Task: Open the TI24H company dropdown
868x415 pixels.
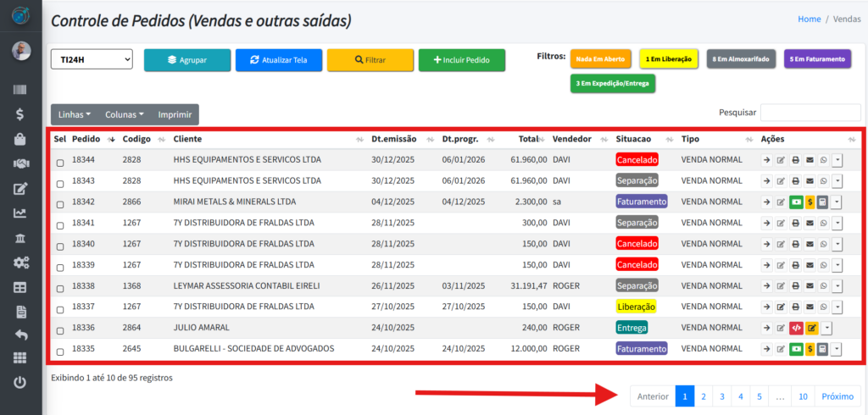Action: pyautogui.click(x=92, y=59)
